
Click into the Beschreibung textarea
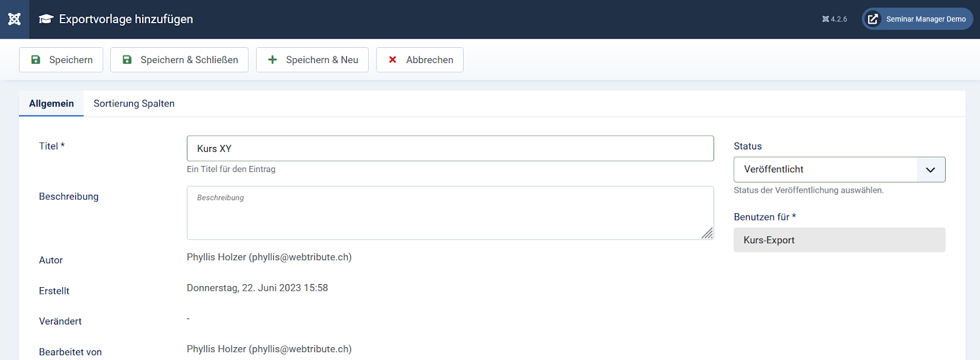(450, 213)
